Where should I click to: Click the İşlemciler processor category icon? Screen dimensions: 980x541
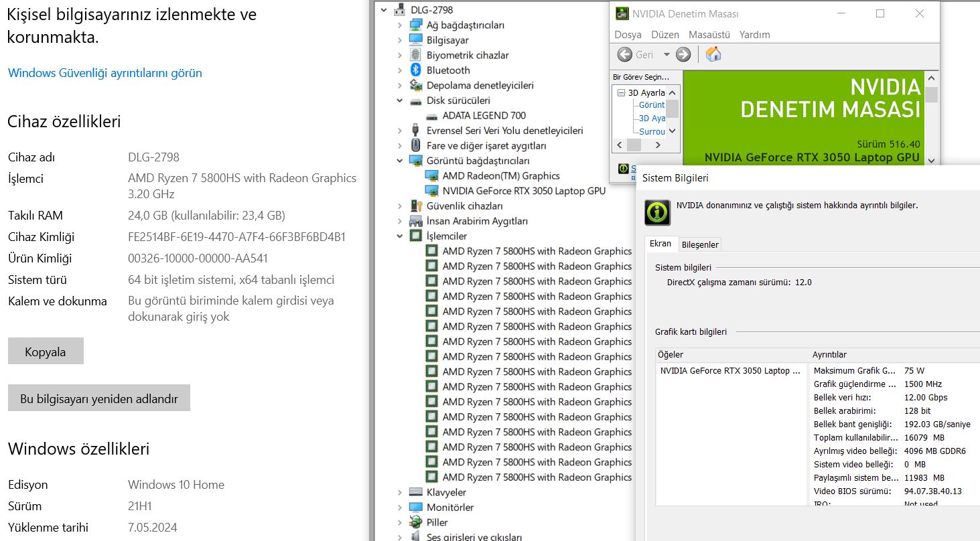416,236
